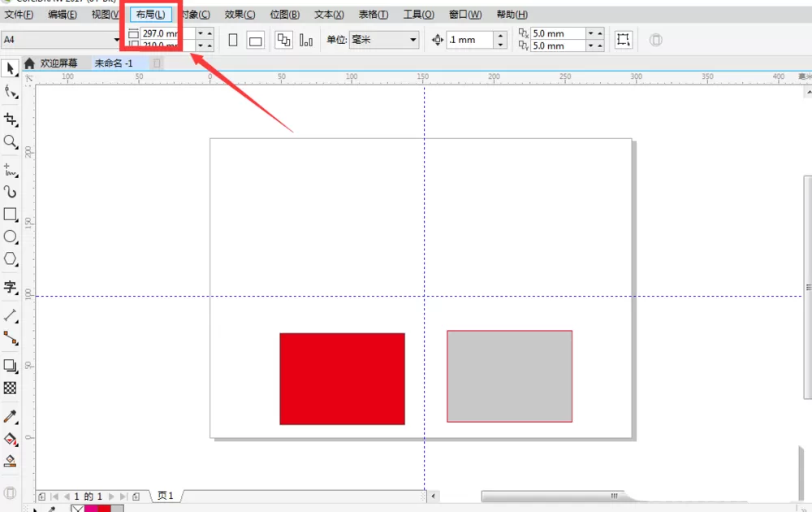Open the 帮助(H) menu
Screen dimensions: 812x512
[x=512, y=15]
